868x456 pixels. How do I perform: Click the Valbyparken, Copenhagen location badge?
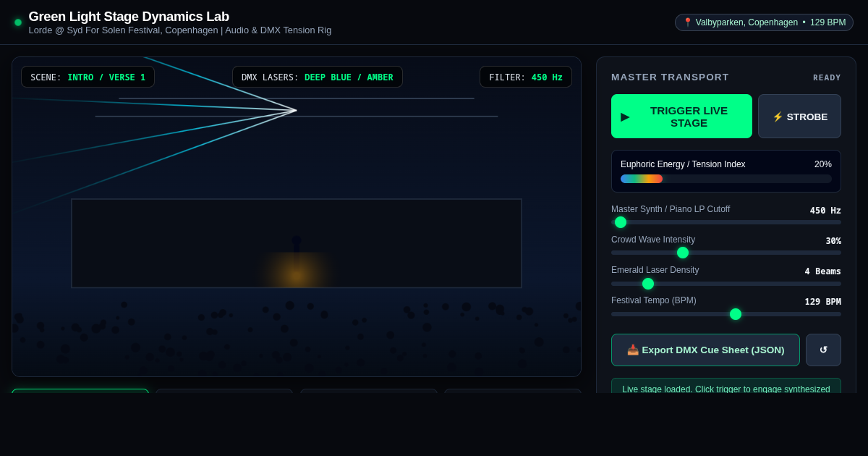tap(764, 22)
